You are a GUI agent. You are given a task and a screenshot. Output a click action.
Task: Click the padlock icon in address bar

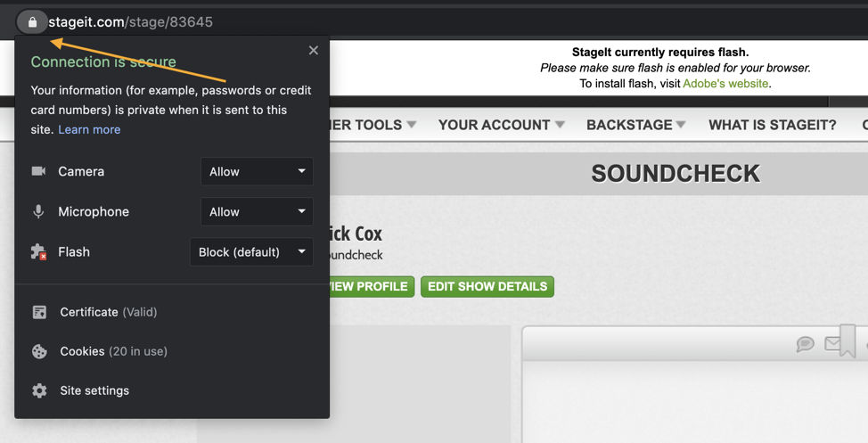point(32,22)
